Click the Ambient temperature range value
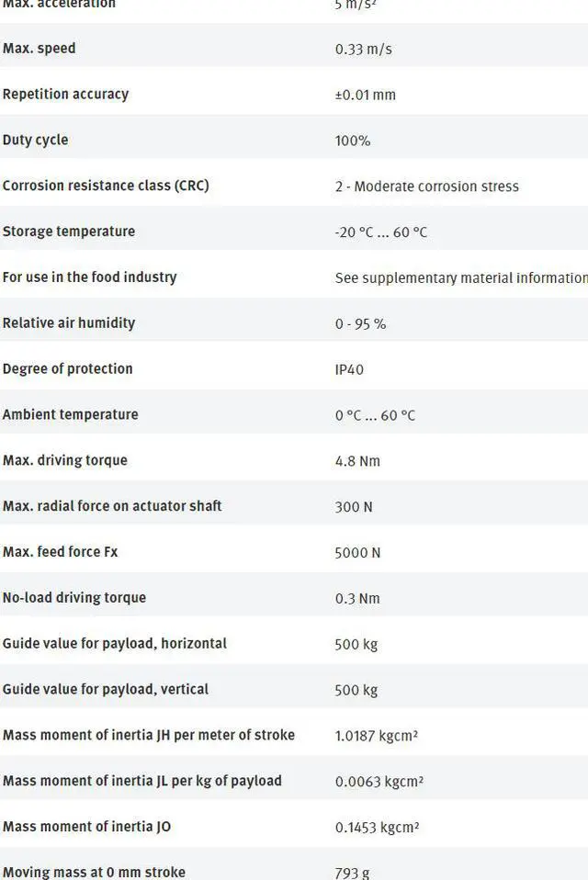 (x=375, y=415)
